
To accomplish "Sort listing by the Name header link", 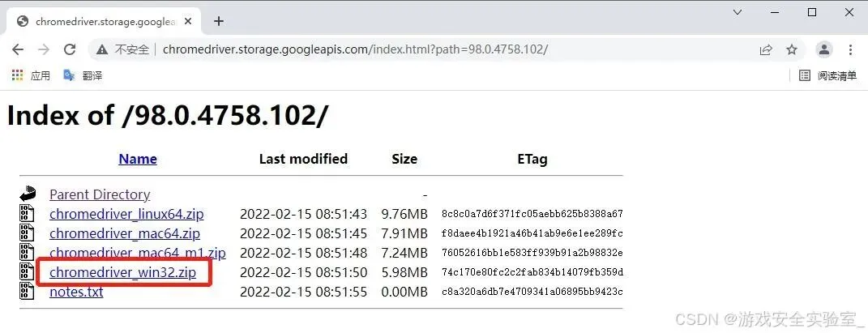I will (138, 160).
